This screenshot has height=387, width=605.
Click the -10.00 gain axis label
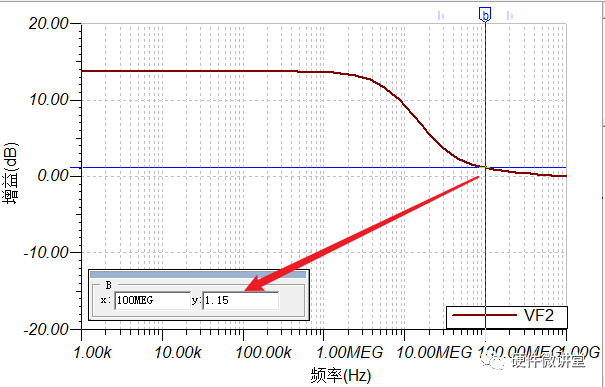coord(46,253)
